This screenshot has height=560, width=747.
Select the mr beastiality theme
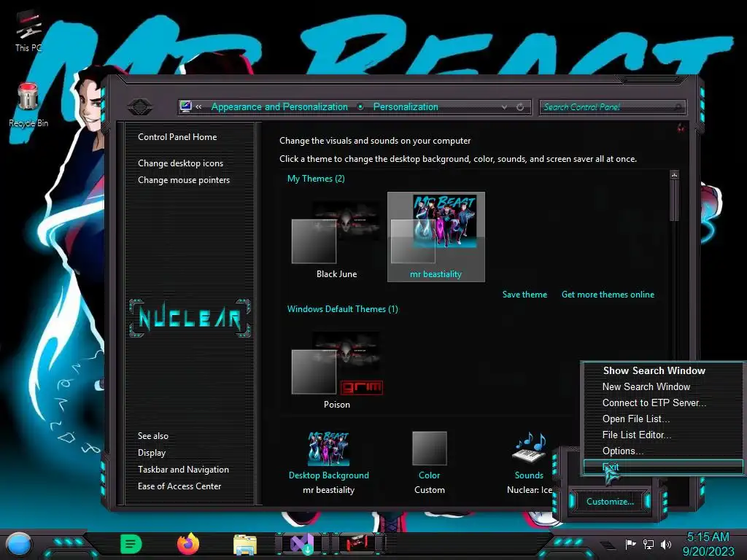pyautogui.click(x=436, y=237)
